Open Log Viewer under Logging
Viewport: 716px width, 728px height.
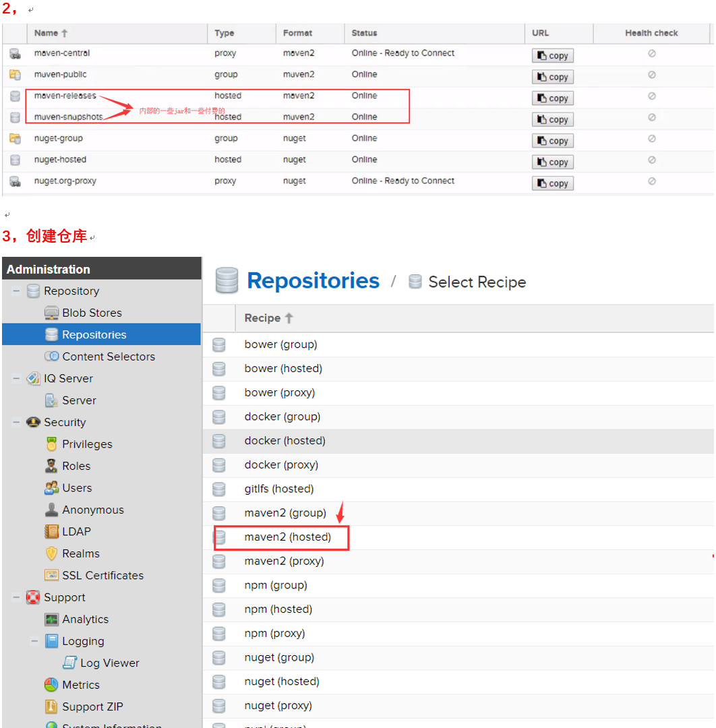click(x=110, y=663)
